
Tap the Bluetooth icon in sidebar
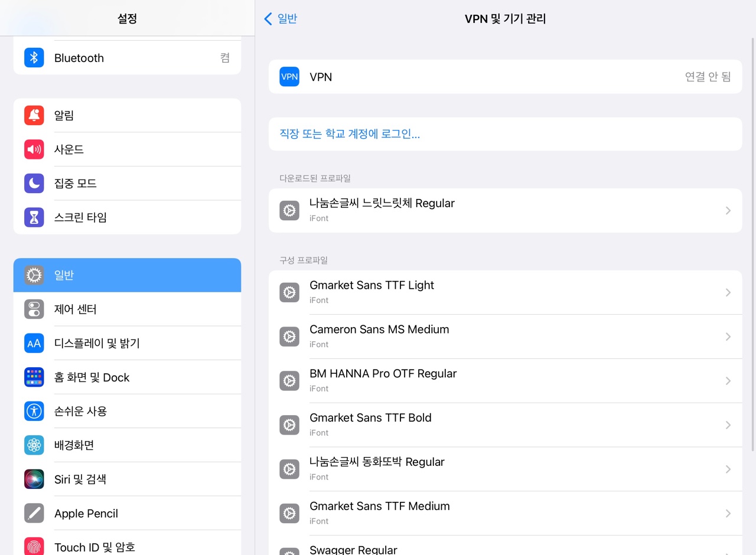(x=34, y=58)
